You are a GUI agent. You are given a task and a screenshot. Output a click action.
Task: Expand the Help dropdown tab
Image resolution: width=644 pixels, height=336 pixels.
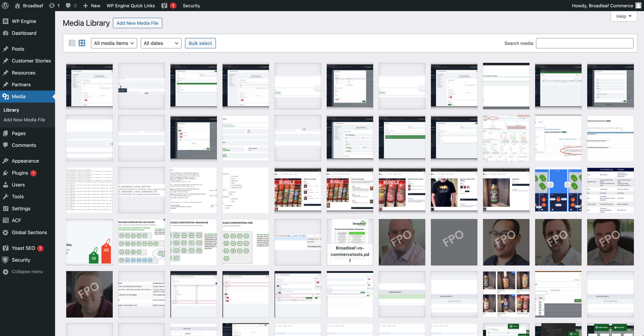pos(624,16)
